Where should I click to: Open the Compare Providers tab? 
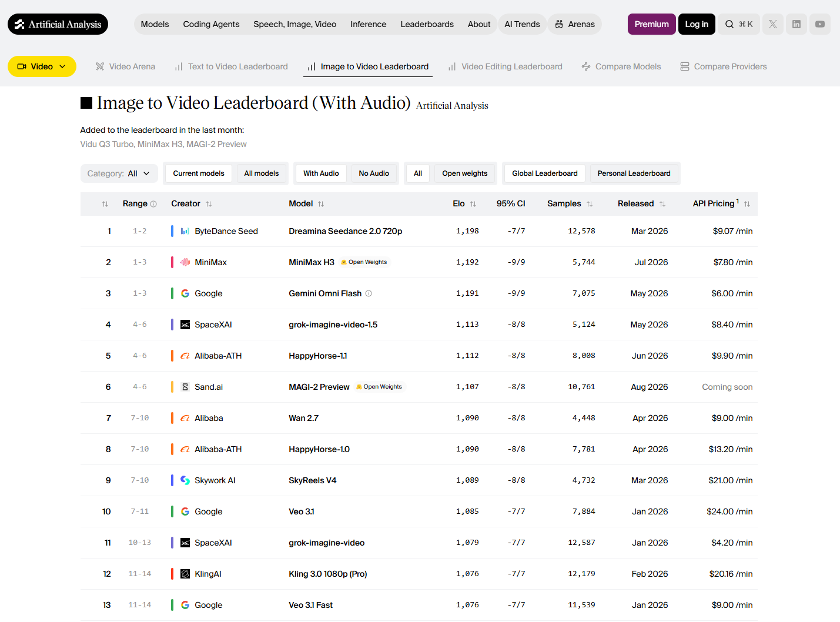point(724,66)
